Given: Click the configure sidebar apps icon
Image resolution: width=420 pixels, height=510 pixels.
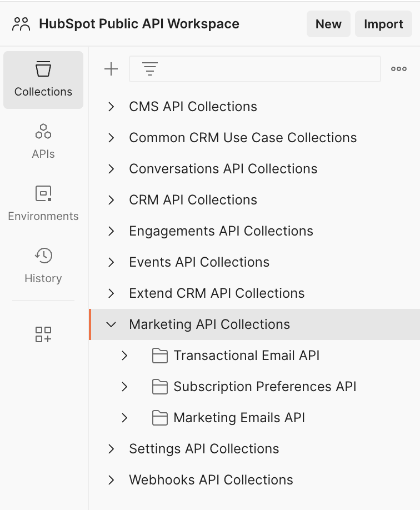Looking at the screenshot, I should pyautogui.click(x=43, y=334).
